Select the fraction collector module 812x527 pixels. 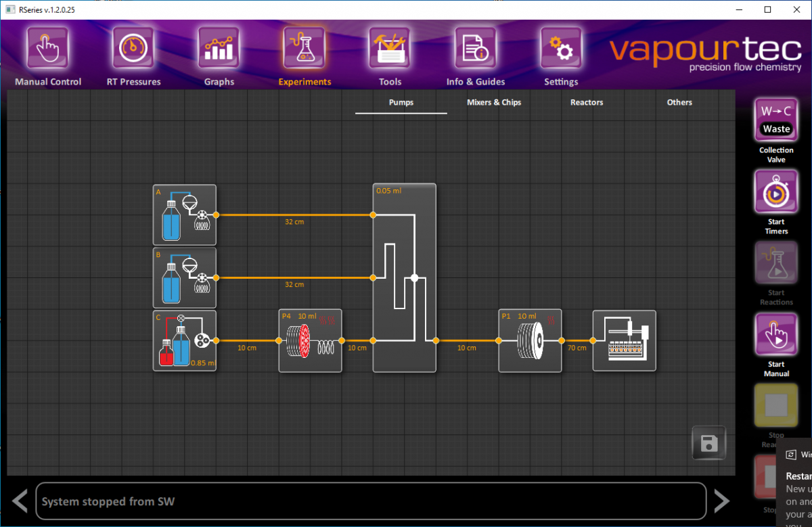click(x=624, y=340)
